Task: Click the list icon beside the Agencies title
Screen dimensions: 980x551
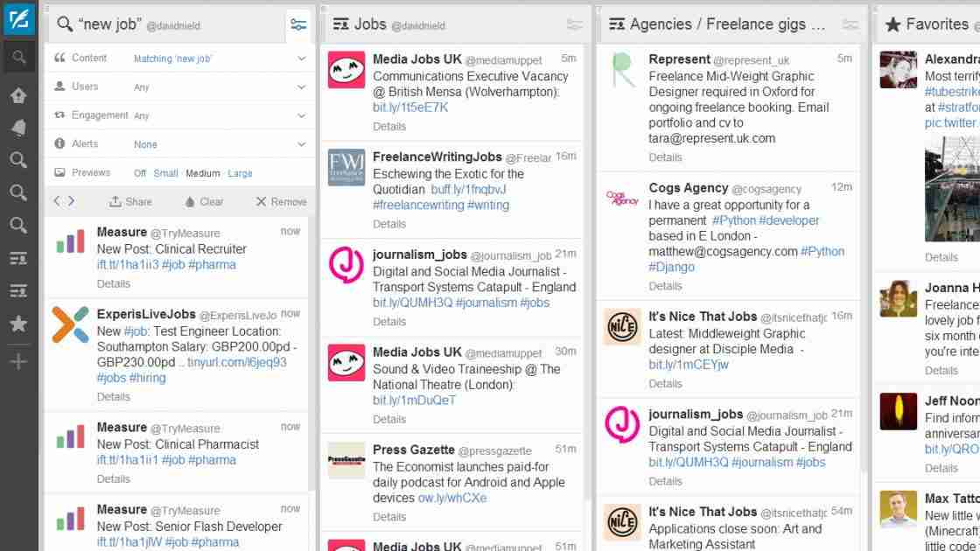Action: point(617,24)
